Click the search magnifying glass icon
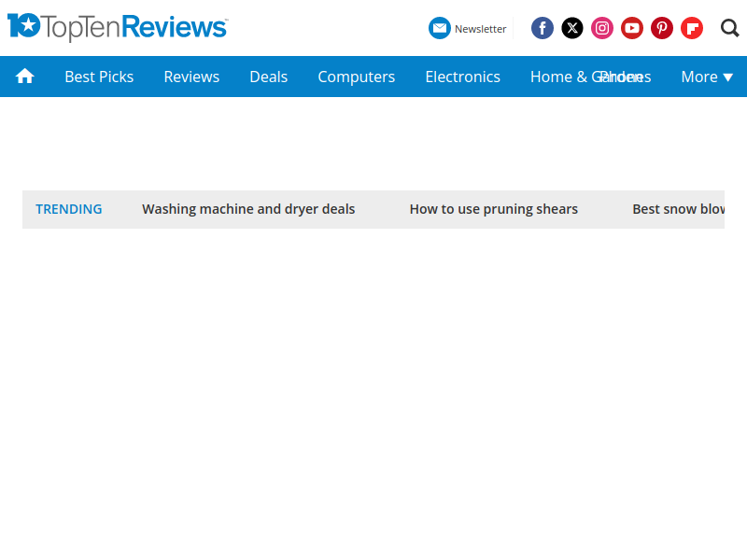Image resolution: width=747 pixels, height=560 pixels. (x=730, y=28)
